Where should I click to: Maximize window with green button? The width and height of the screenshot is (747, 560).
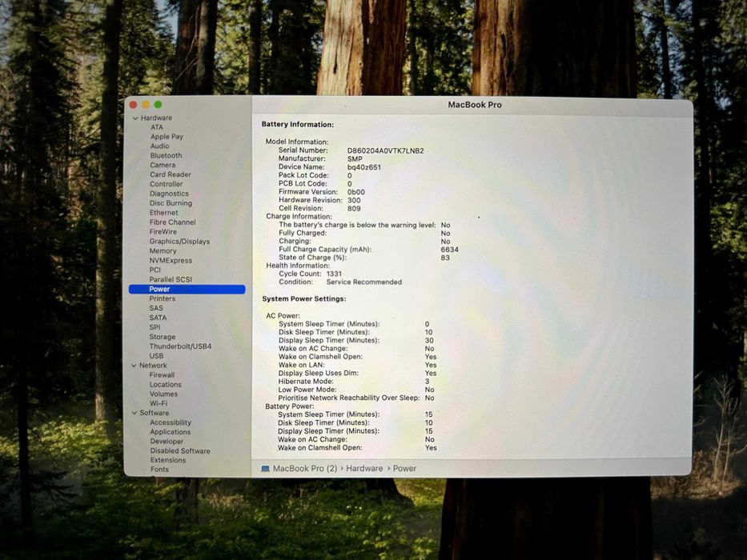pyautogui.click(x=159, y=105)
